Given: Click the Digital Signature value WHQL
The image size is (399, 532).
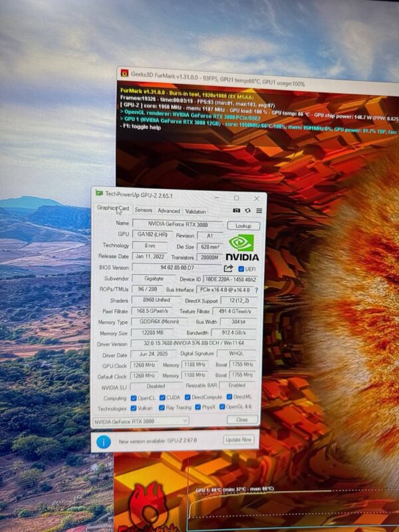Looking at the screenshot, I should 236,354.
